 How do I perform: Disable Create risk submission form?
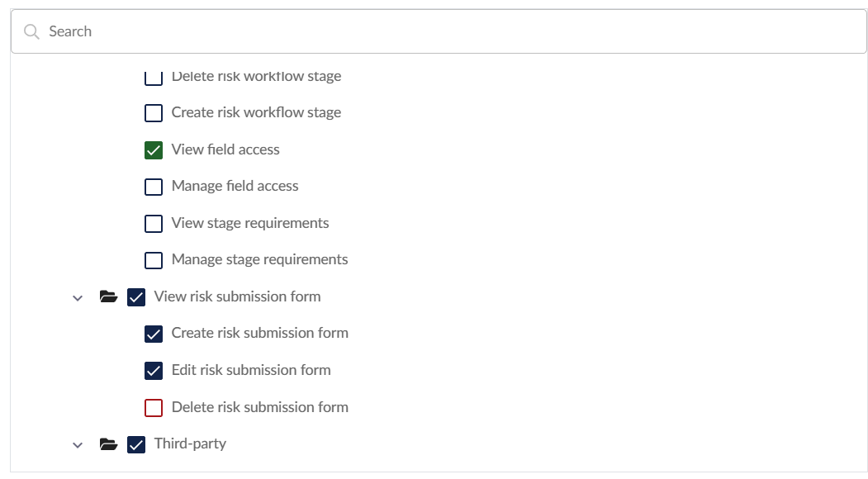(154, 334)
